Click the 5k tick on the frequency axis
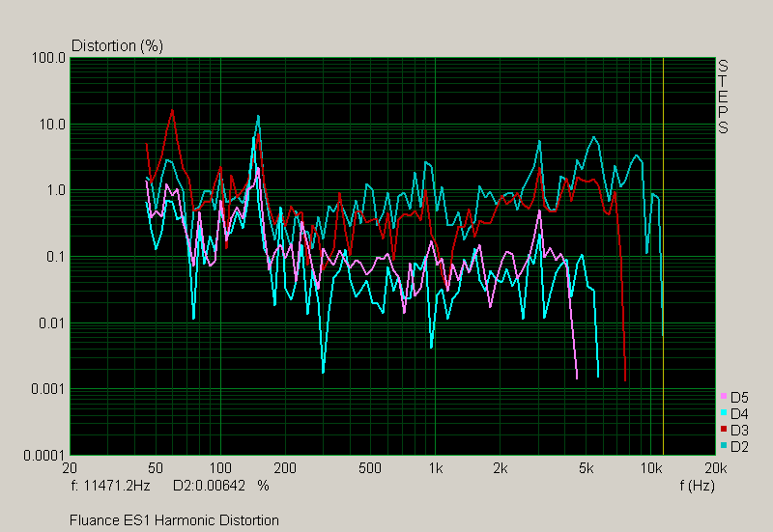 [x=587, y=467]
